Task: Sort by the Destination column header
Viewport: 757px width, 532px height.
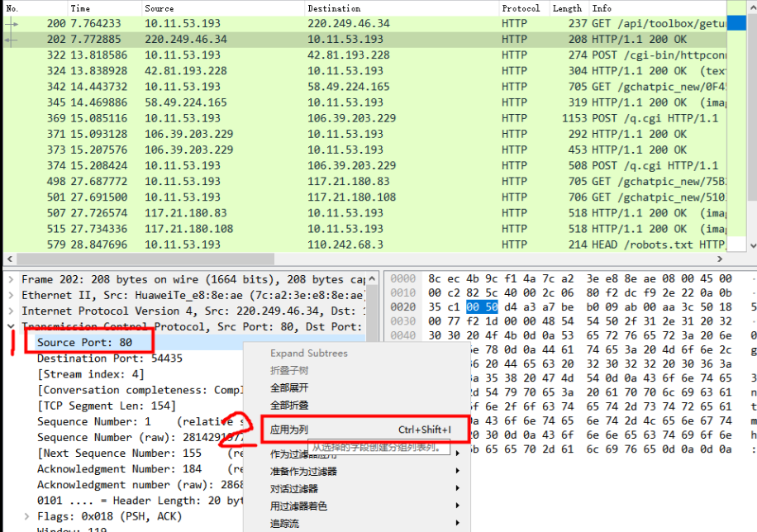Action: pyautogui.click(x=402, y=8)
